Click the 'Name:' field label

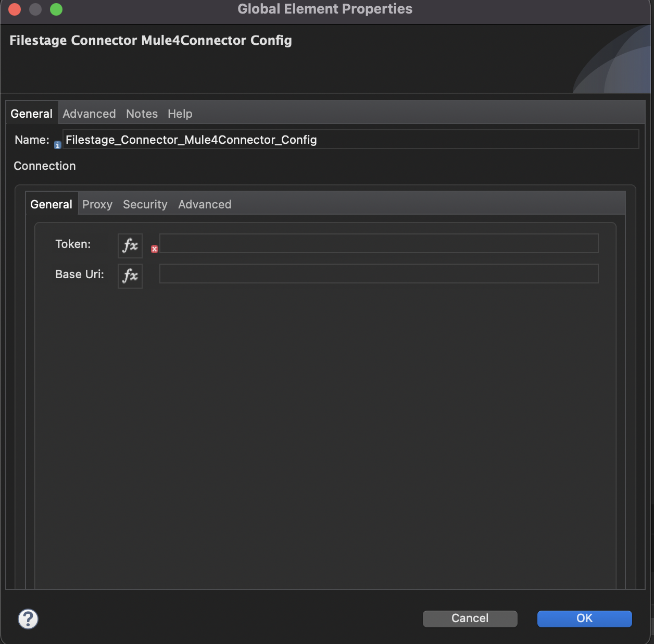(32, 140)
